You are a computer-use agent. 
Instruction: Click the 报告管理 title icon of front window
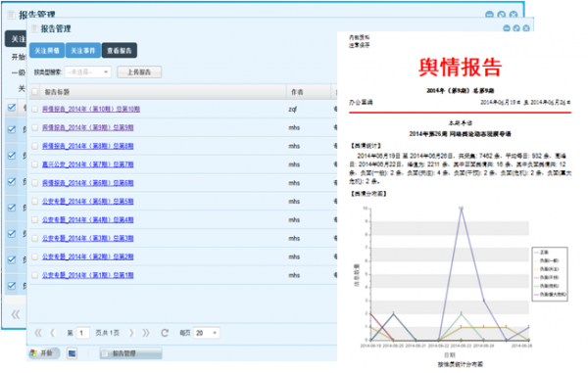(x=34, y=28)
